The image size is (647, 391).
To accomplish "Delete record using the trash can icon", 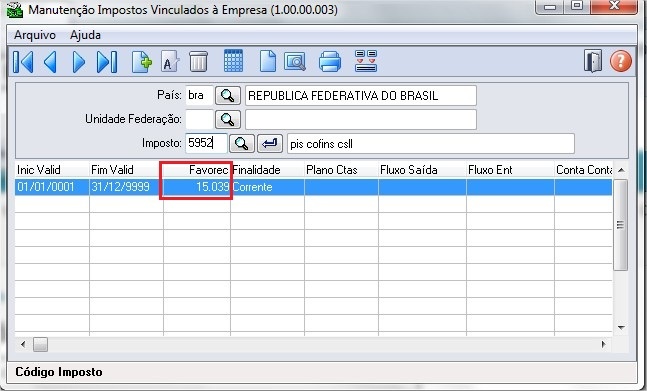I will pyautogui.click(x=198, y=62).
